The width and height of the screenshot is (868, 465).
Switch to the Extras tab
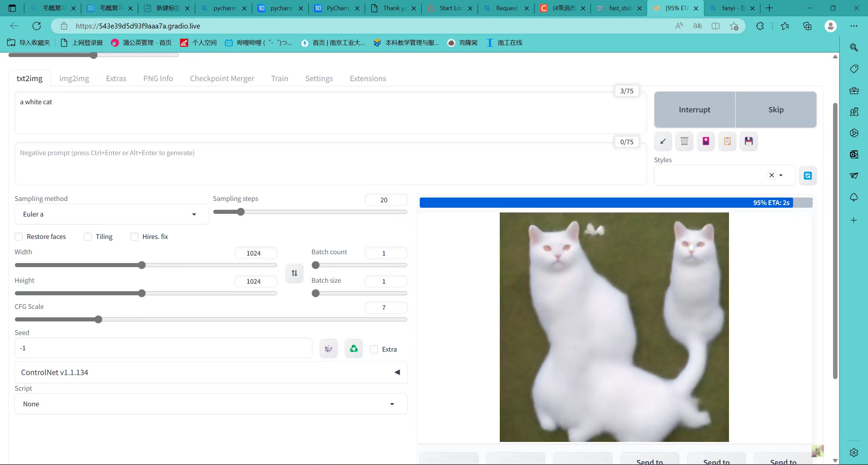[x=116, y=78]
